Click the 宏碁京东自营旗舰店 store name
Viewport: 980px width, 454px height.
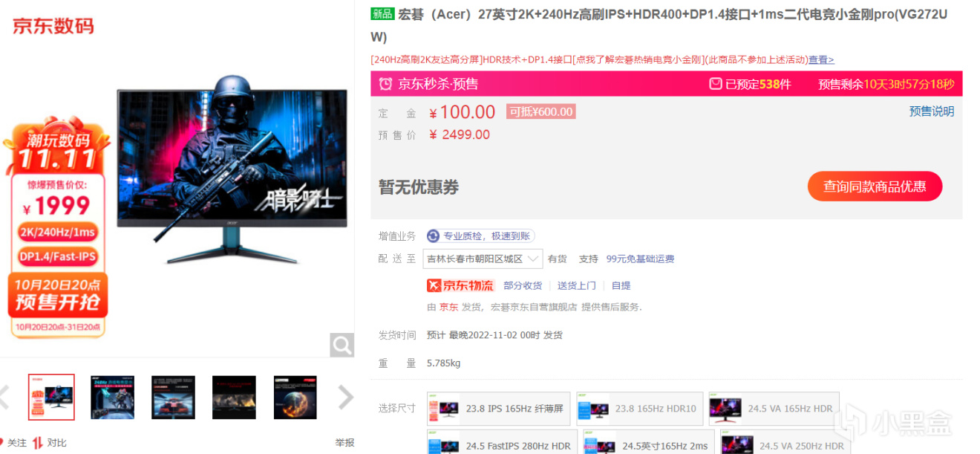click(x=534, y=307)
